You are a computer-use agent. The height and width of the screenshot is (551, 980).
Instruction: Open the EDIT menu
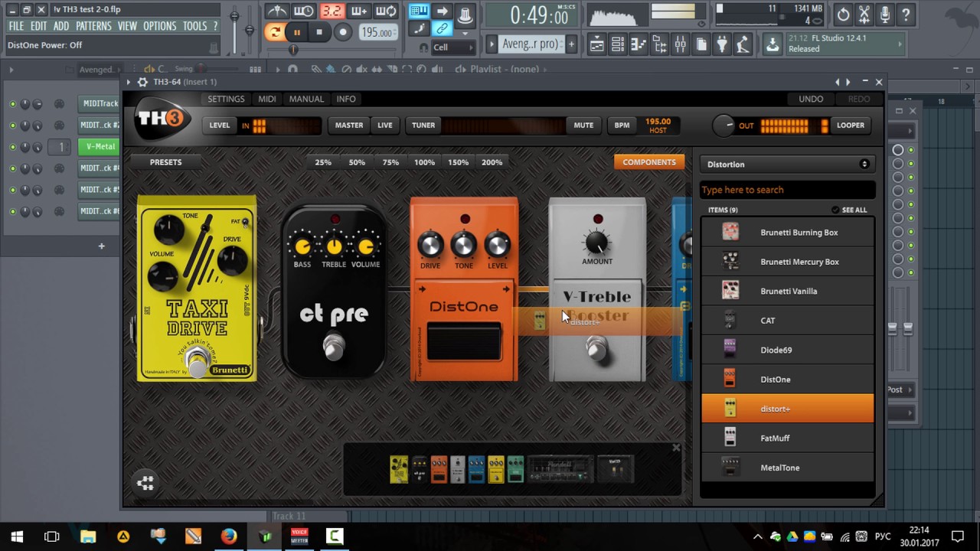(39, 26)
